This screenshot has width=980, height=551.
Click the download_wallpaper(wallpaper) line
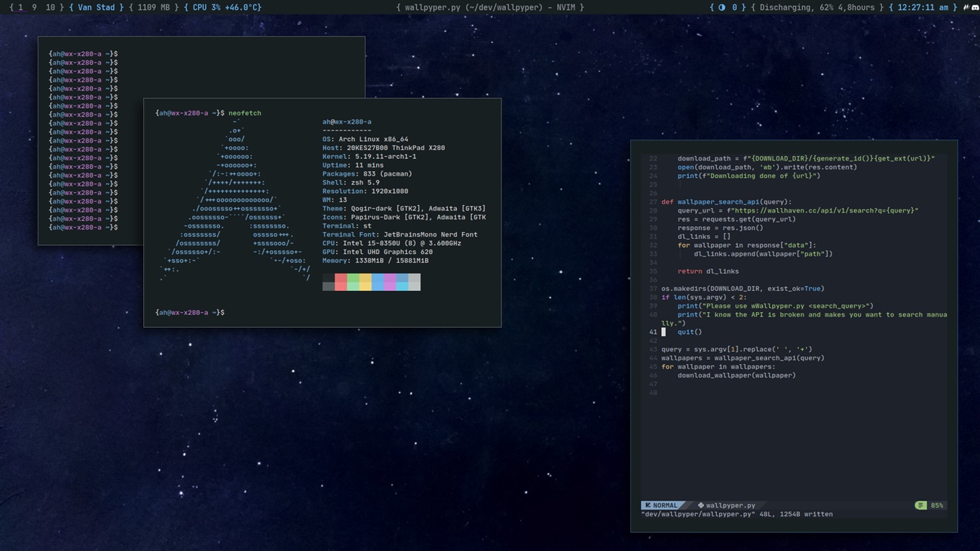pyautogui.click(x=737, y=375)
